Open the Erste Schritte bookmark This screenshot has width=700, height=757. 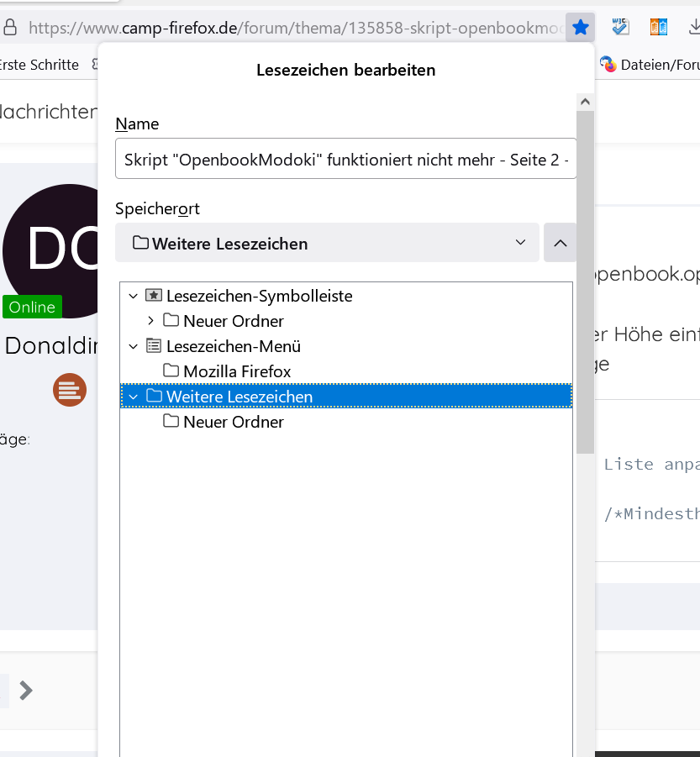pyautogui.click(x=39, y=65)
